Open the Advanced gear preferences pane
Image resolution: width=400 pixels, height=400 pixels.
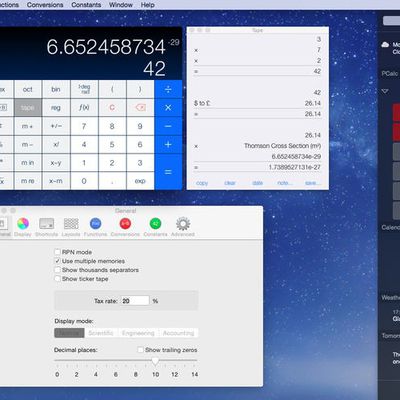coord(183,227)
